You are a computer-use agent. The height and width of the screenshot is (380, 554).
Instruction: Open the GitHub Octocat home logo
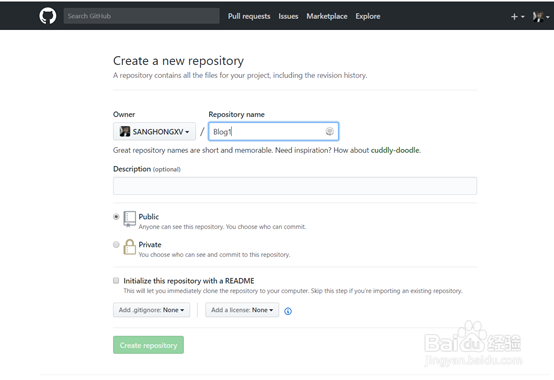48,16
